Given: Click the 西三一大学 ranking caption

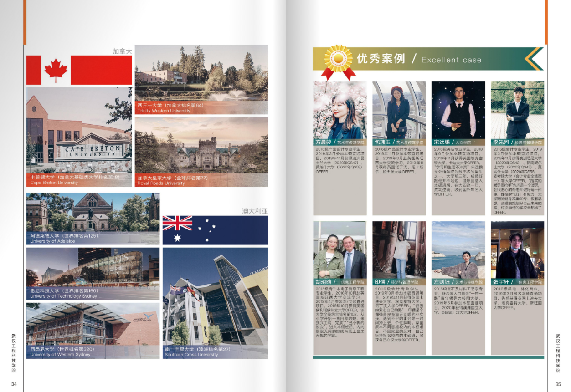Looking at the screenshot, I should coord(170,105).
